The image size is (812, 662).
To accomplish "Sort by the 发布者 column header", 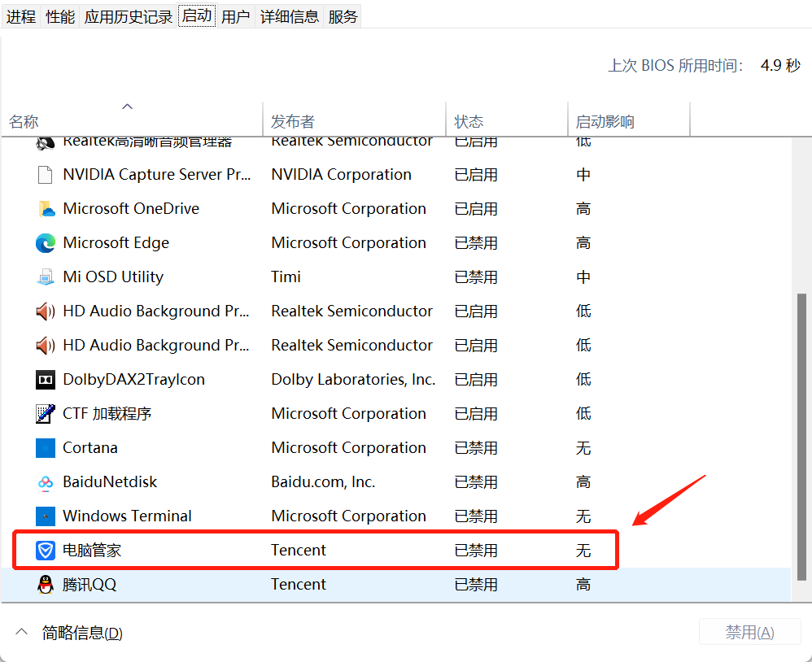I will pyautogui.click(x=354, y=120).
